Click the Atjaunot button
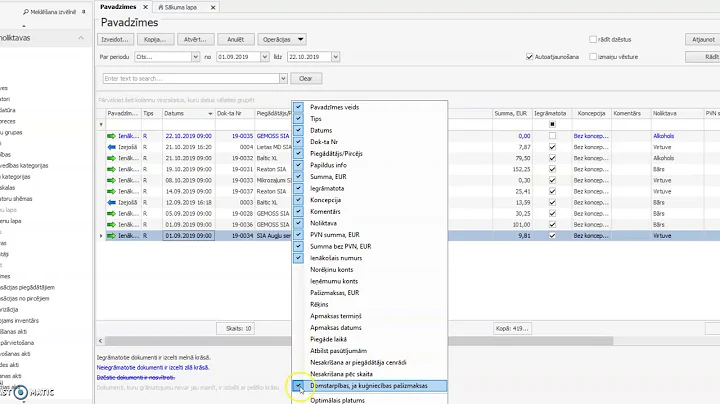Image resolution: width=720 pixels, height=404 pixels. tap(703, 39)
